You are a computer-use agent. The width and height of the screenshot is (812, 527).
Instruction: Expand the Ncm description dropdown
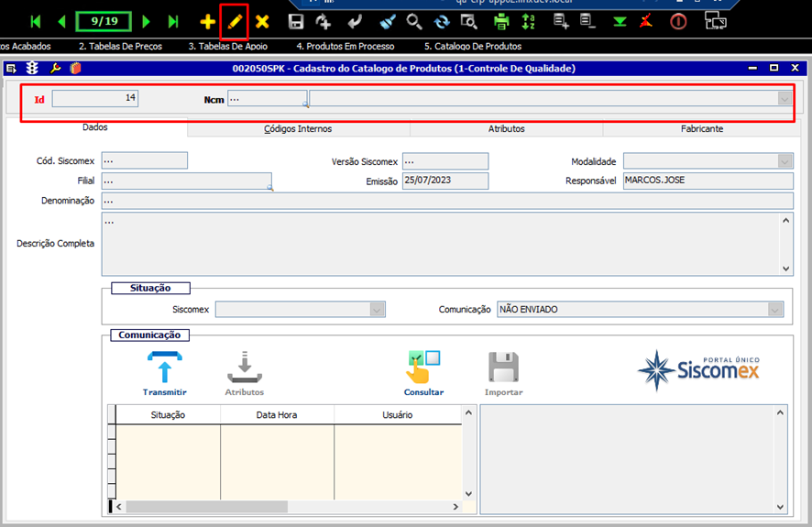pyautogui.click(x=785, y=99)
